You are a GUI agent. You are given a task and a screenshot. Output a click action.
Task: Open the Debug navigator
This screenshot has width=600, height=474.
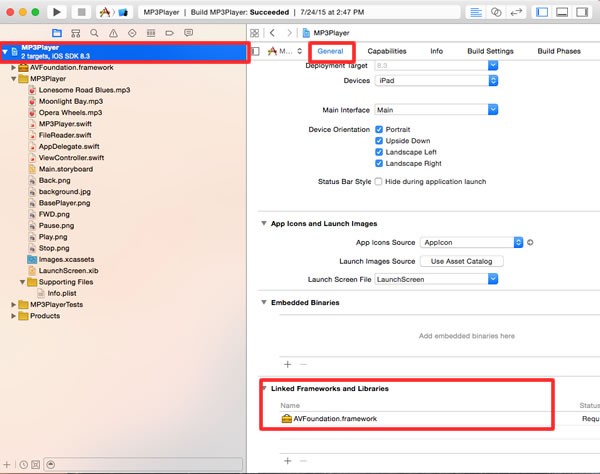(x=151, y=33)
